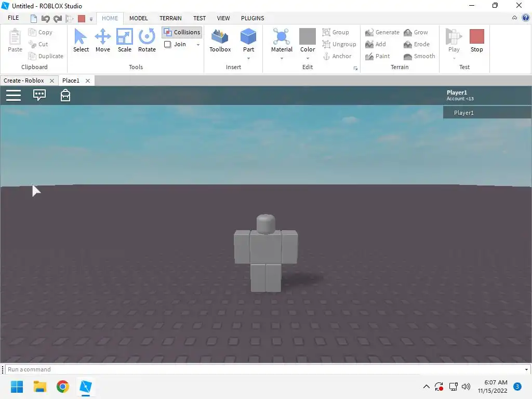Click Player1 in the player list
The width and height of the screenshot is (532, 399).
(487, 113)
